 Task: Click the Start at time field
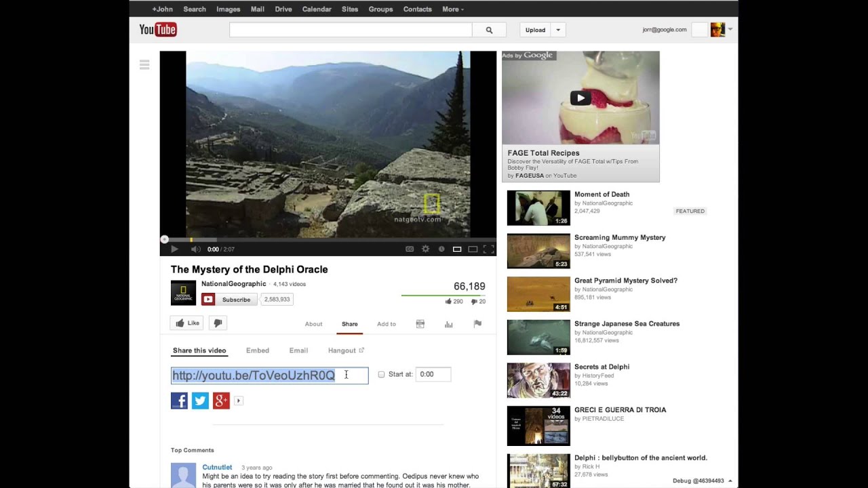(433, 374)
